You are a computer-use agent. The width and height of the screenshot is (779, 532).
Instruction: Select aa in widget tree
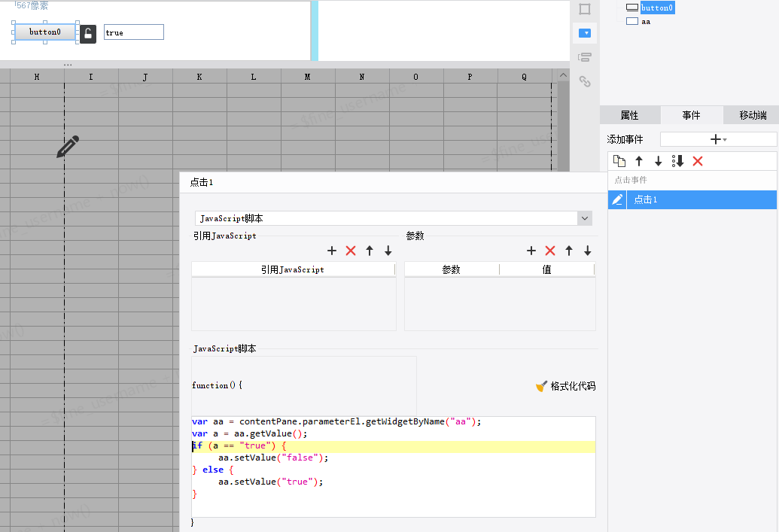click(x=645, y=21)
